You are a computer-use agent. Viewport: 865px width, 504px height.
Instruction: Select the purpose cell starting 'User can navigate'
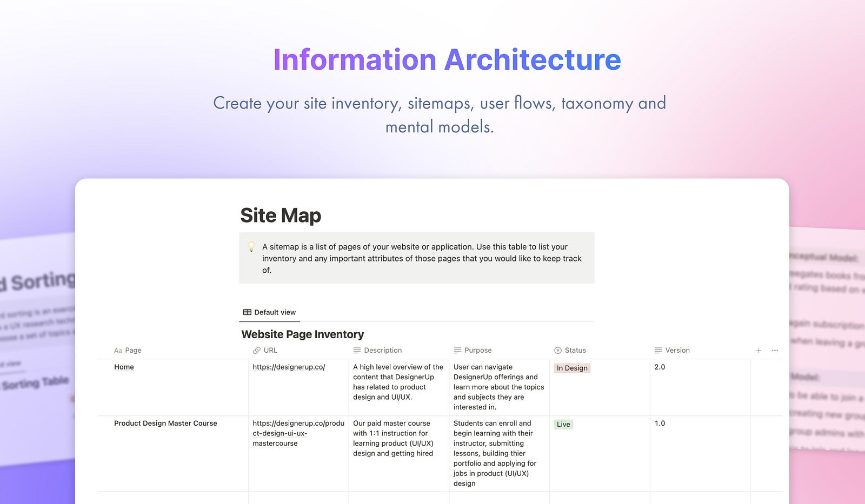click(499, 387)
